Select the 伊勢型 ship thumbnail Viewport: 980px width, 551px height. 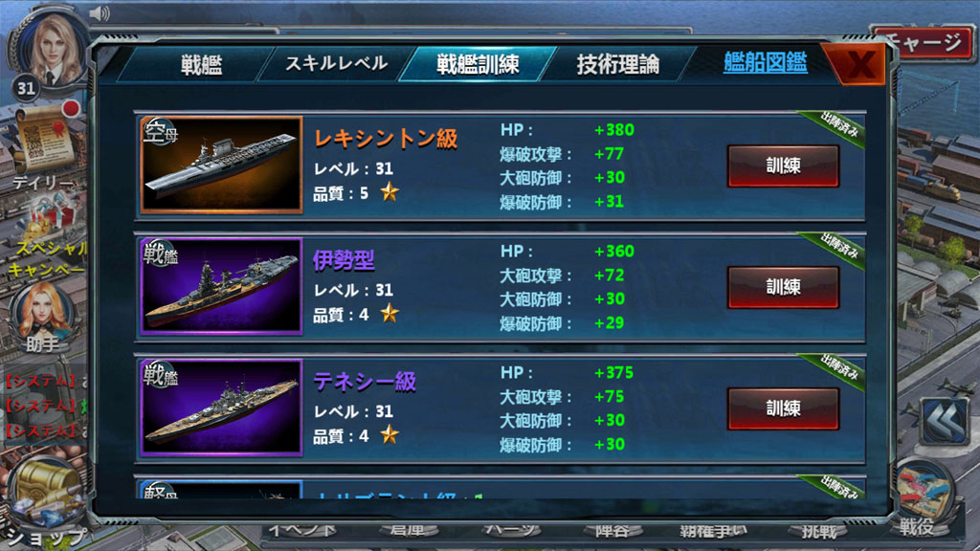221,286
